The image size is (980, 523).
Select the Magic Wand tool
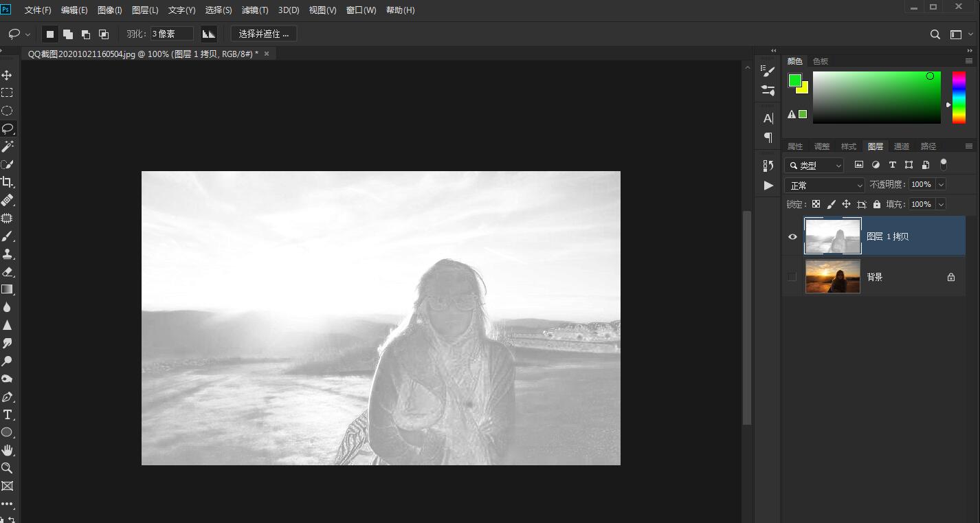tap(7, 146)
